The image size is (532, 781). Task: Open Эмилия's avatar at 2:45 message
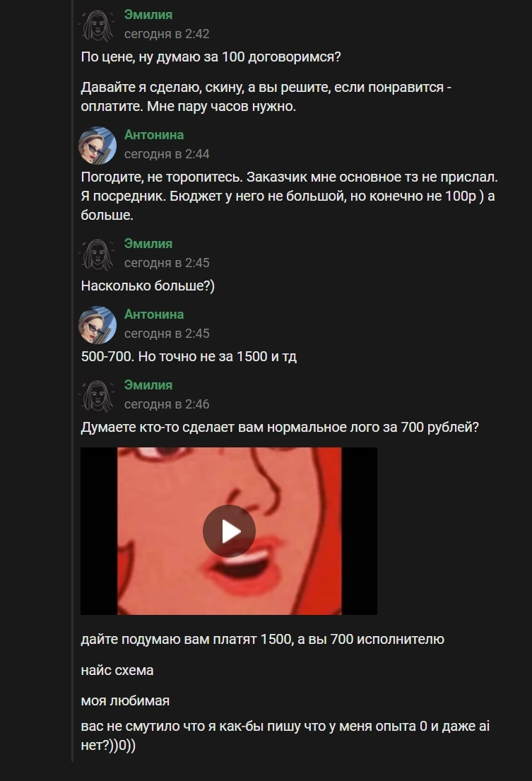coord(97,254)
